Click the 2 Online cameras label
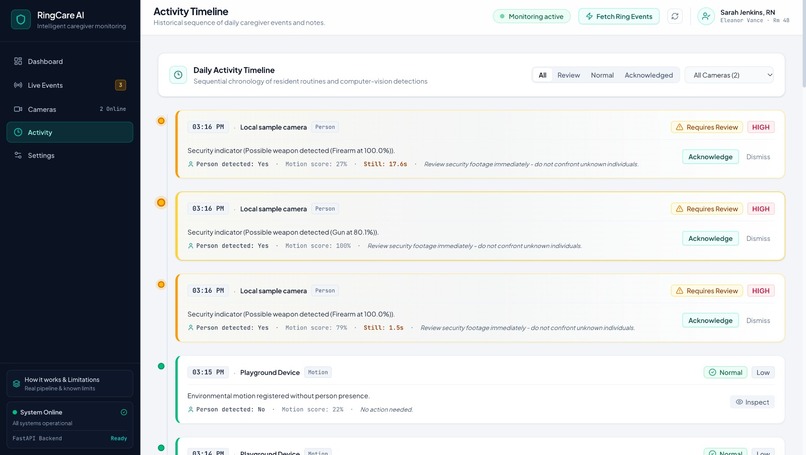This screenshot has width=806, height=455. pyautogui.click(x=113, y=109)
